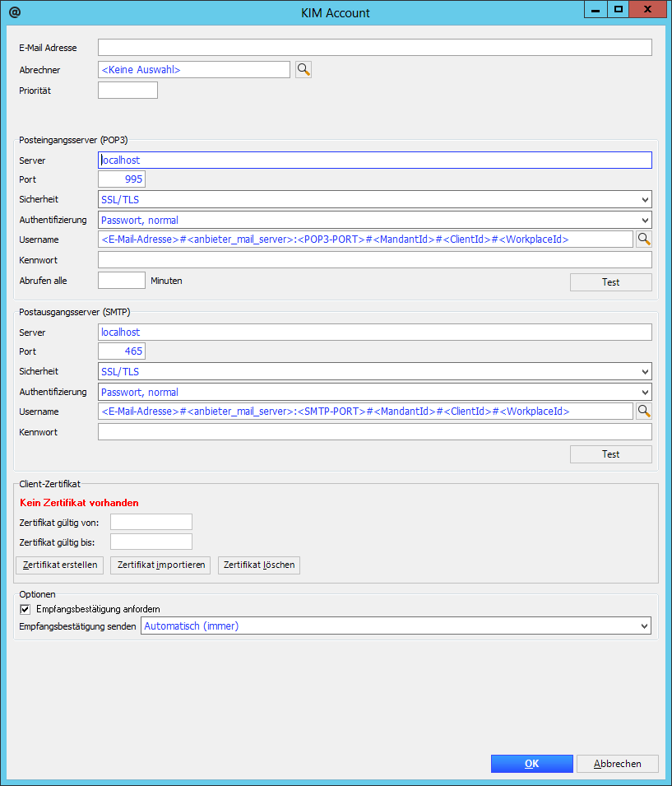The height and width of the screenshot is (786, 672).
Task: Click the Zertifikat gültig von field
Action: coord(151,522)
